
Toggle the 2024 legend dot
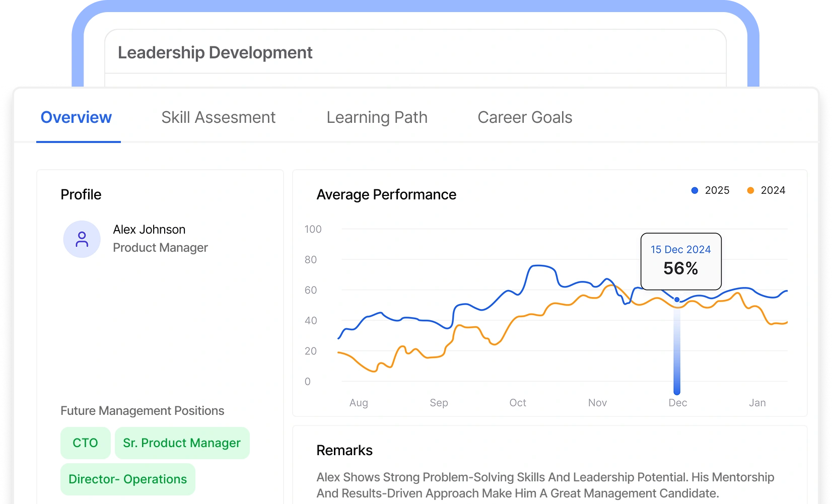coord(750,190)
